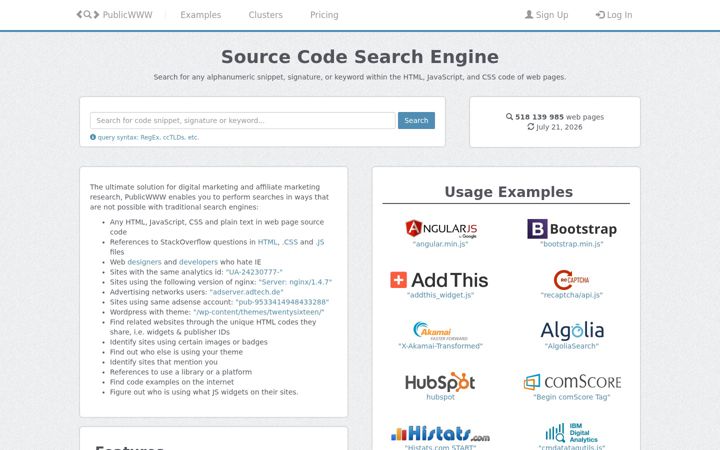This screenshot has height=450, width=720.
Task: Click the refresh icon beside July 21, 2026
Action: [531, 127]
